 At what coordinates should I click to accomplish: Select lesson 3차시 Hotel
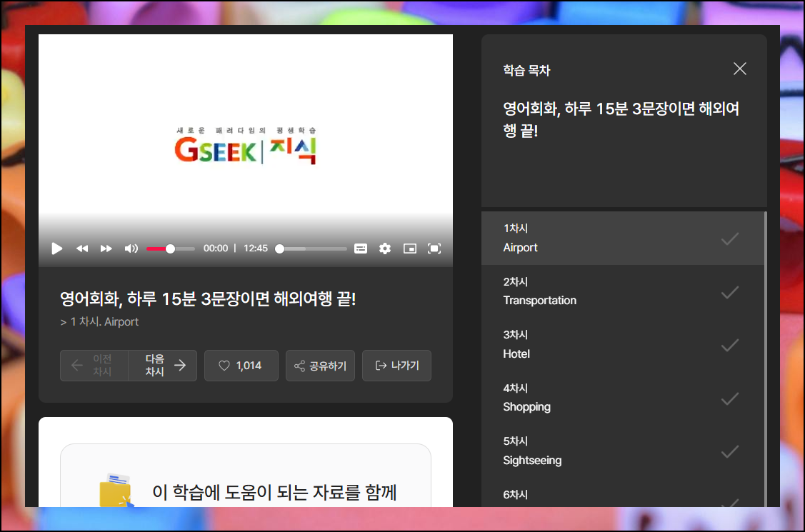[623, 344]
